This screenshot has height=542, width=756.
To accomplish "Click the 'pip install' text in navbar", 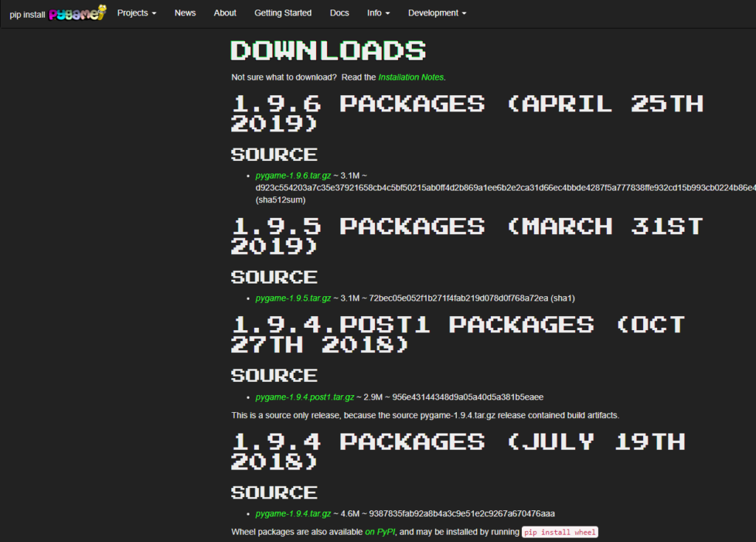I will pyautogui.click(x=27, y=15).
